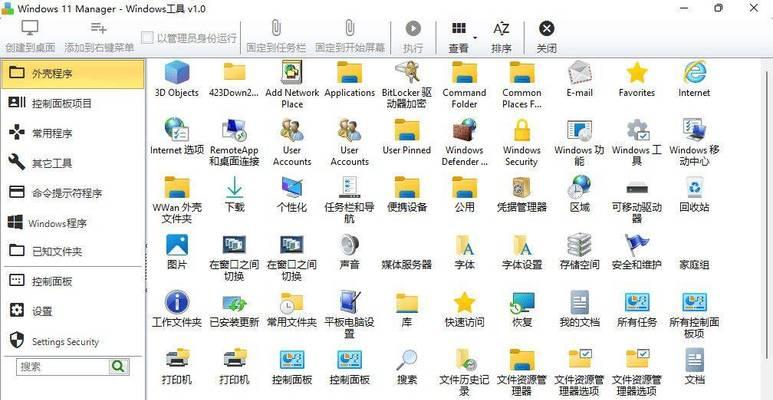
Task: Select the 平板电脑设置 icon
Action: (x=350, y=302)
